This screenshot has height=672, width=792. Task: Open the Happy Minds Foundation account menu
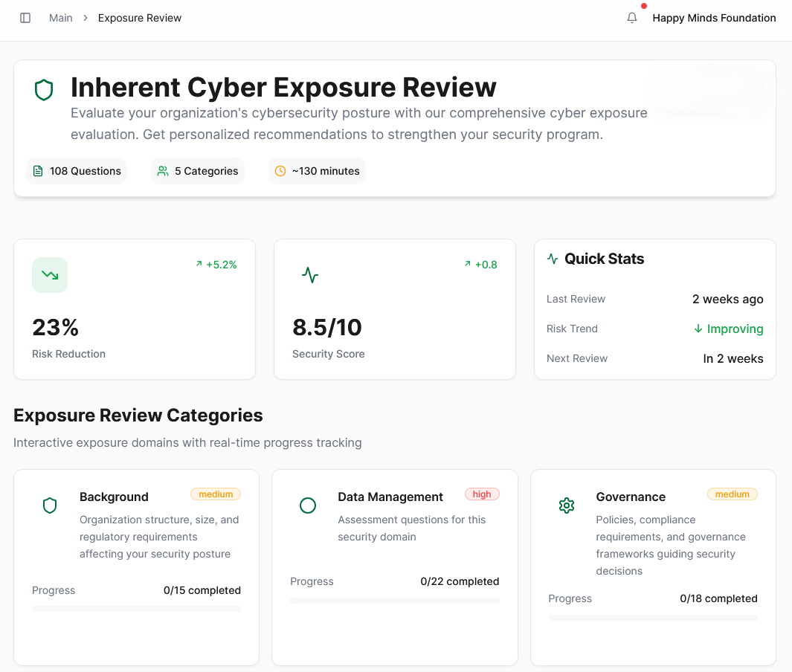[714, 18]
